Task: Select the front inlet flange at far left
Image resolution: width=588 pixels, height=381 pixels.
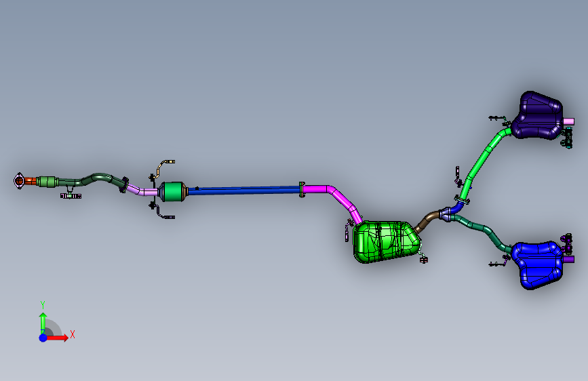Action: point(19,181)
